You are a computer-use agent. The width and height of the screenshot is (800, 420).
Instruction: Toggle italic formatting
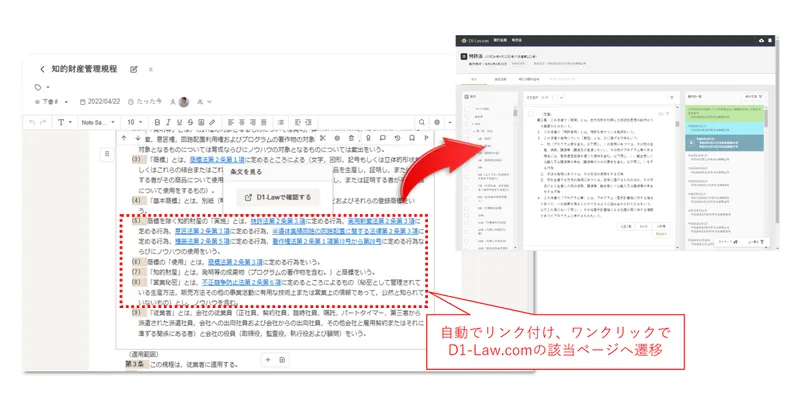point(168,122)
